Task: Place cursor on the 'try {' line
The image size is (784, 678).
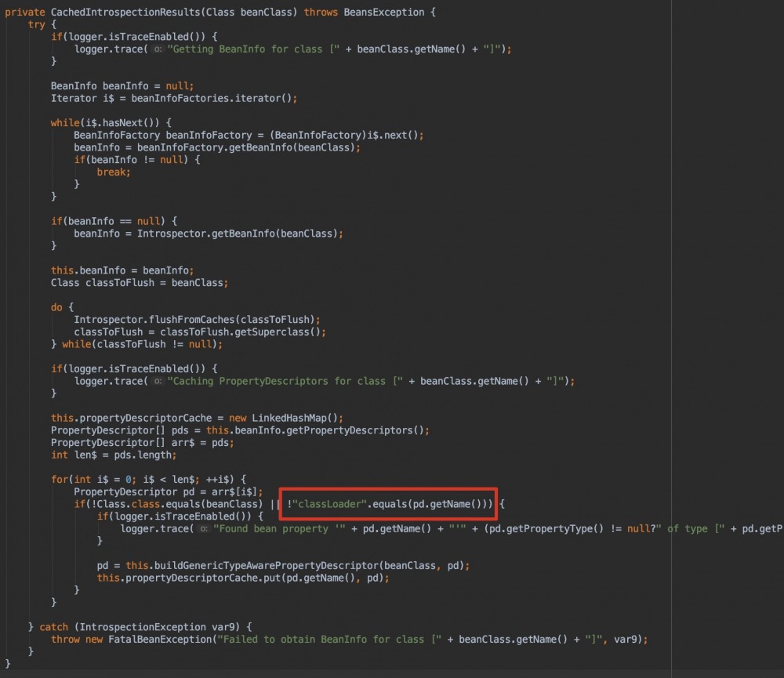Action: 42,24
